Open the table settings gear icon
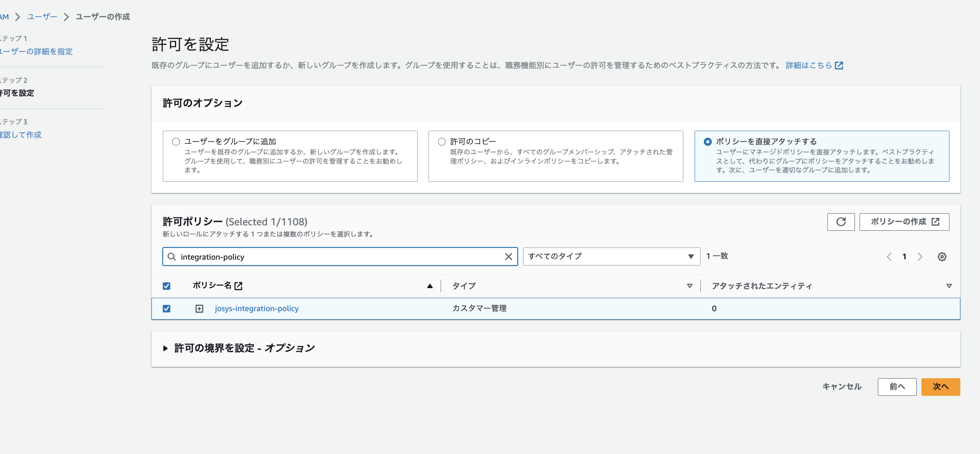 click(x=942, y=257)
